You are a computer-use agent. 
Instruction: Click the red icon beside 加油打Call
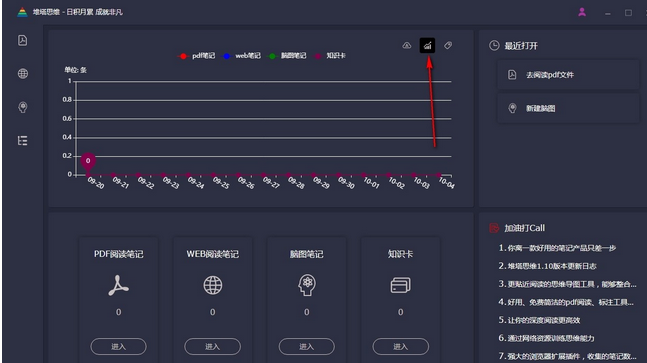point(494,228)
